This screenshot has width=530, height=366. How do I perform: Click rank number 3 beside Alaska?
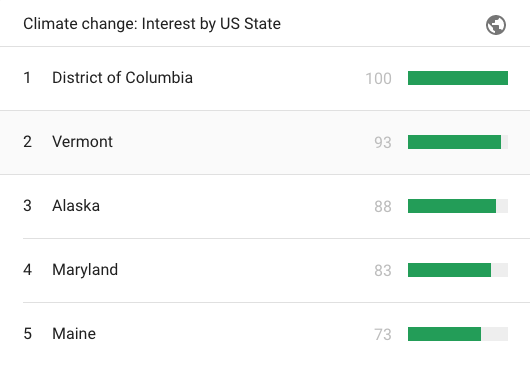[x=27, y=206]
